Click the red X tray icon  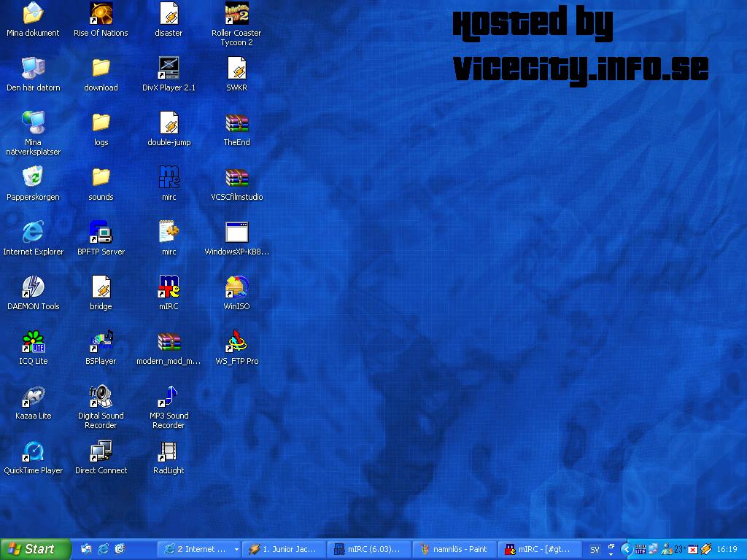click(x=693, y=550)
